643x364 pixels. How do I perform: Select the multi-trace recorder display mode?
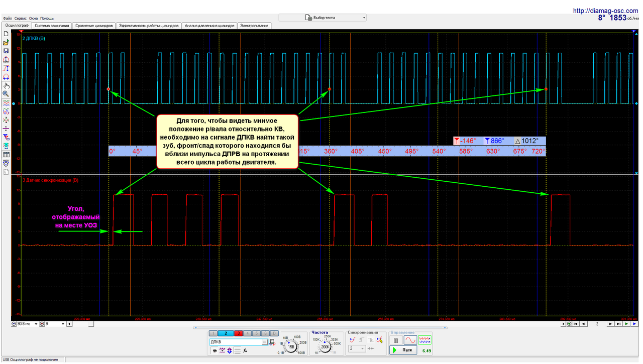click(x=424, y=340)
